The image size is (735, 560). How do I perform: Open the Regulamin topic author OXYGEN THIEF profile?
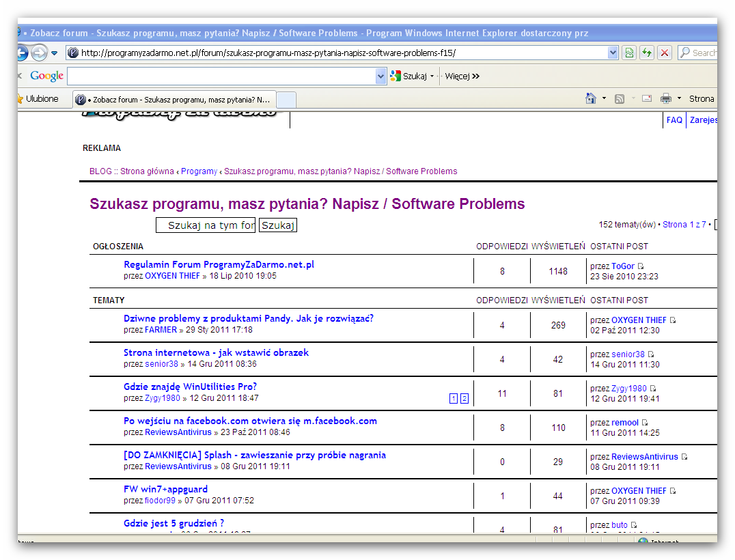(x=172, y=276)
